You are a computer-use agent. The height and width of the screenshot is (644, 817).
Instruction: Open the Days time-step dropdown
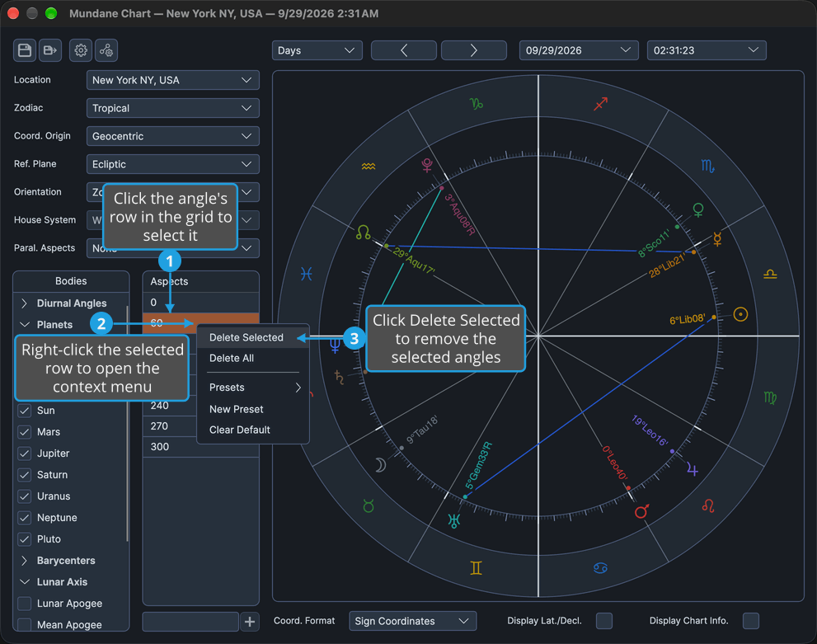pos(317,50)
